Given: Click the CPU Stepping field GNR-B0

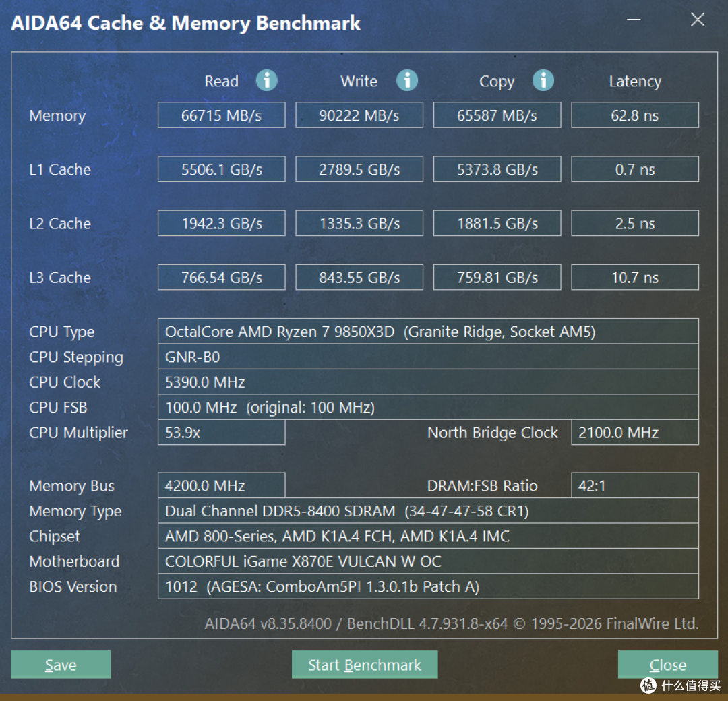Looking at the screenshot, I should [x=428, y=357].
